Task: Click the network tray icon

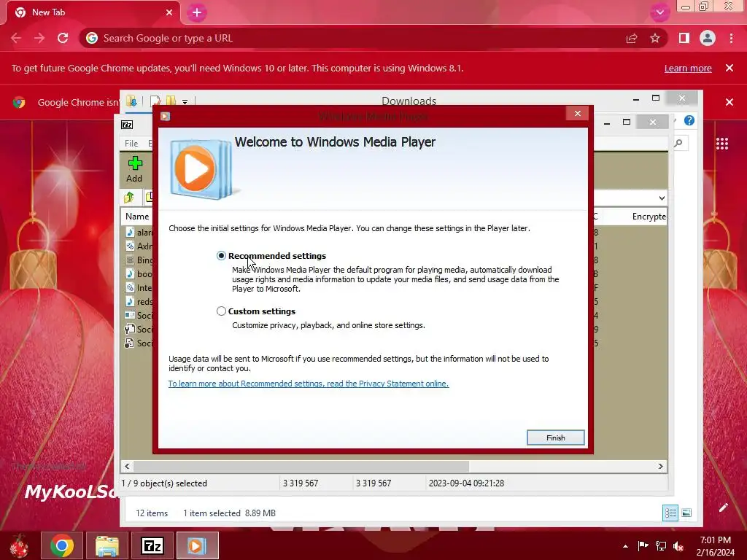Action: [661, 545]
